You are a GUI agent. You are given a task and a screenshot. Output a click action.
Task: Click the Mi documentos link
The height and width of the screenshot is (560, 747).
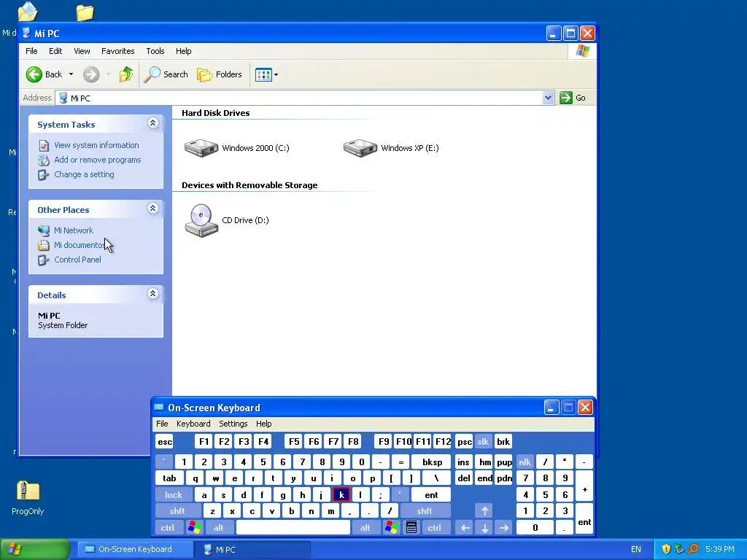[x=80, y=245]
